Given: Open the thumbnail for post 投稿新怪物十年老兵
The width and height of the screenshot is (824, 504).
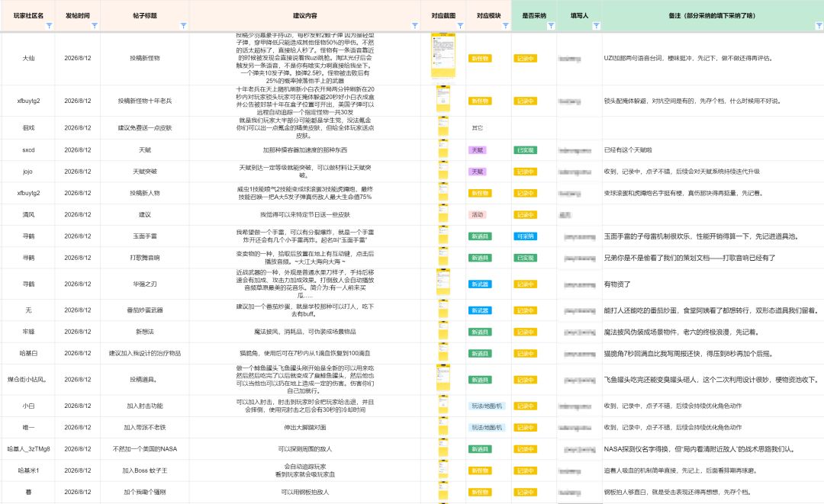Looking at the screenshot, I should pyautogui.click(x=443, y=98).
